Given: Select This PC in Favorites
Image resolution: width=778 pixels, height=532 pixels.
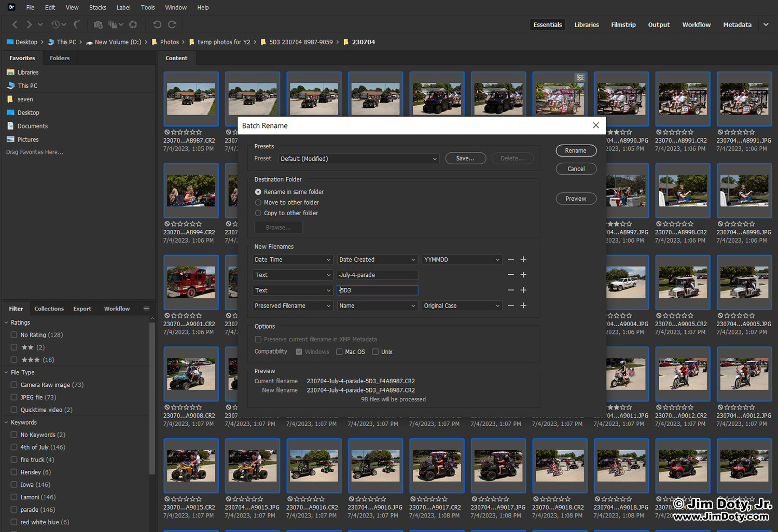Looking at the screenshot, I should (x=22, y=86).
